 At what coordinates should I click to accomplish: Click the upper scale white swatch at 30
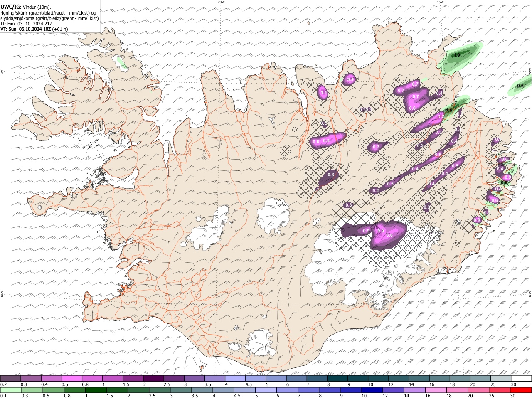[x=521, y=379]
